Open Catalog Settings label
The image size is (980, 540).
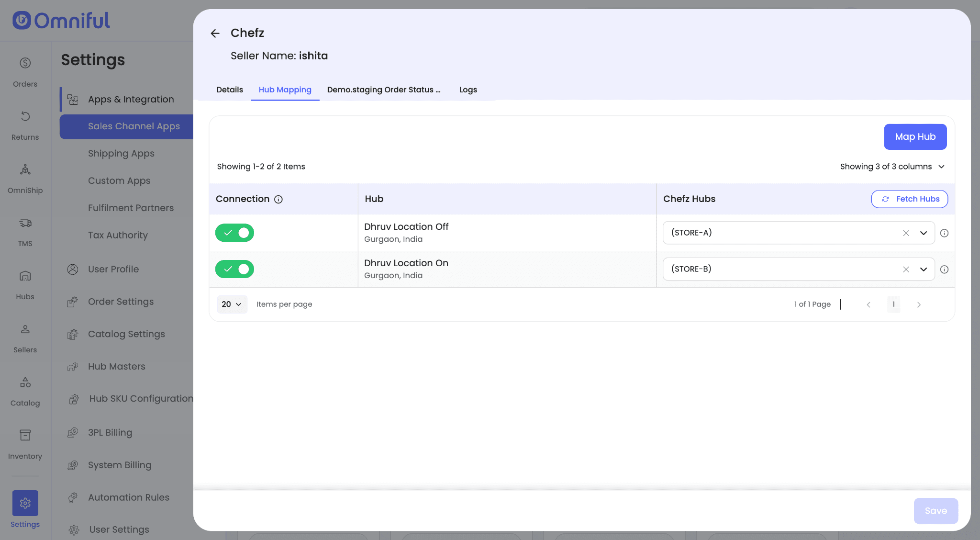tap(126, 334)
